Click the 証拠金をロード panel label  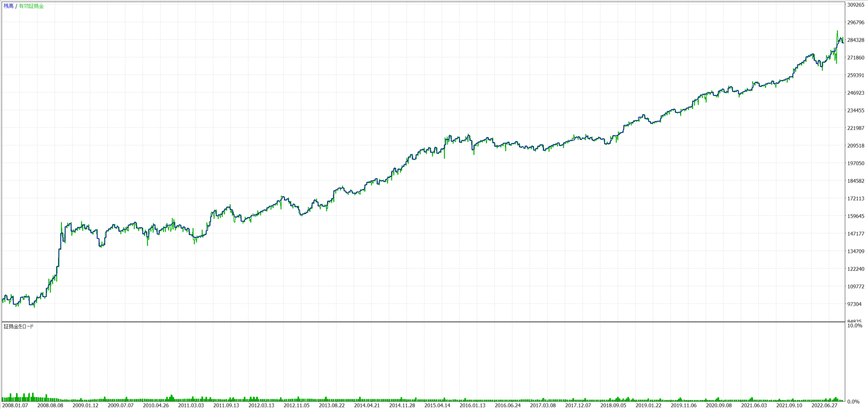[x=19, y=326]
